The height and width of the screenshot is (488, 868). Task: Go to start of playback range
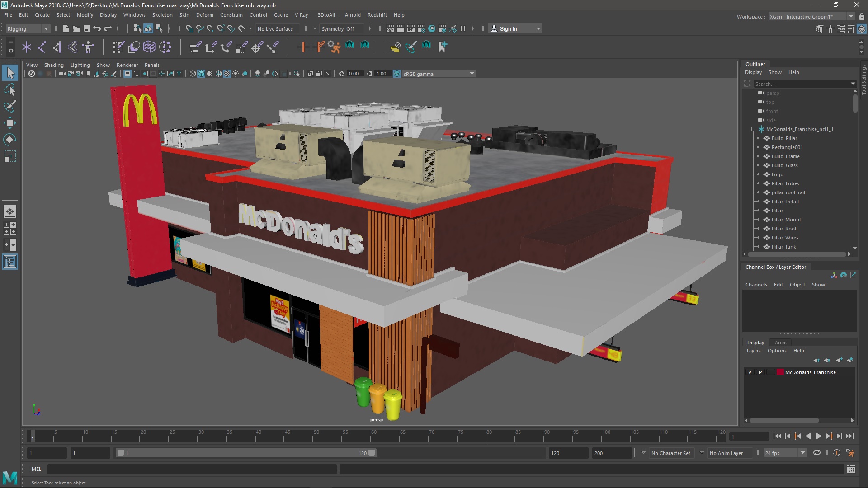(x=777, y=436)
